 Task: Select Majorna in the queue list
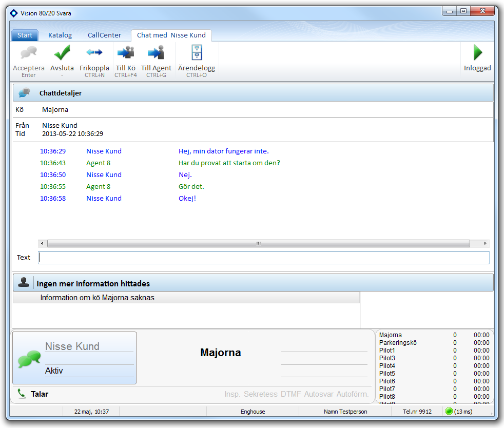tap(434, 335)
